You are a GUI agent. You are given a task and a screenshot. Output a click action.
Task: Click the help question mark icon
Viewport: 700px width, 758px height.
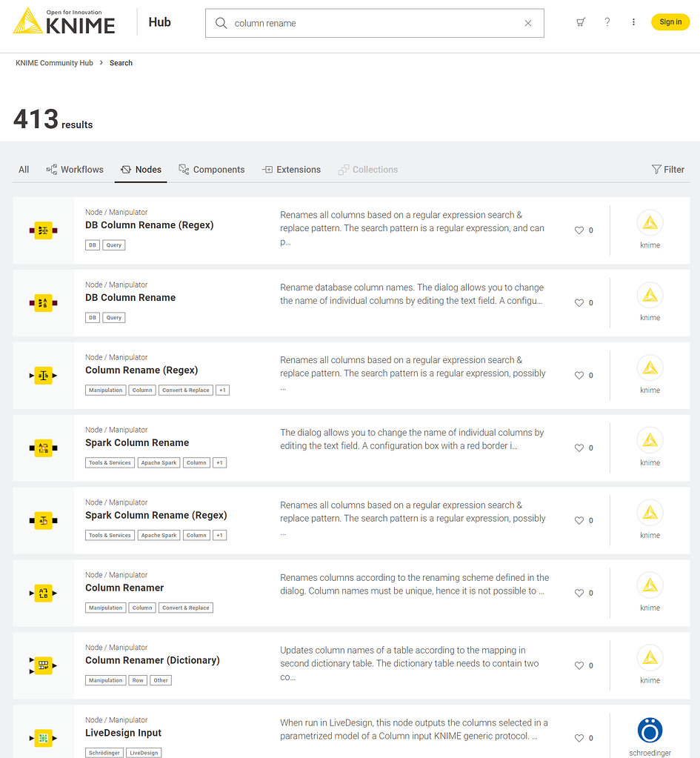pos(607,22)
